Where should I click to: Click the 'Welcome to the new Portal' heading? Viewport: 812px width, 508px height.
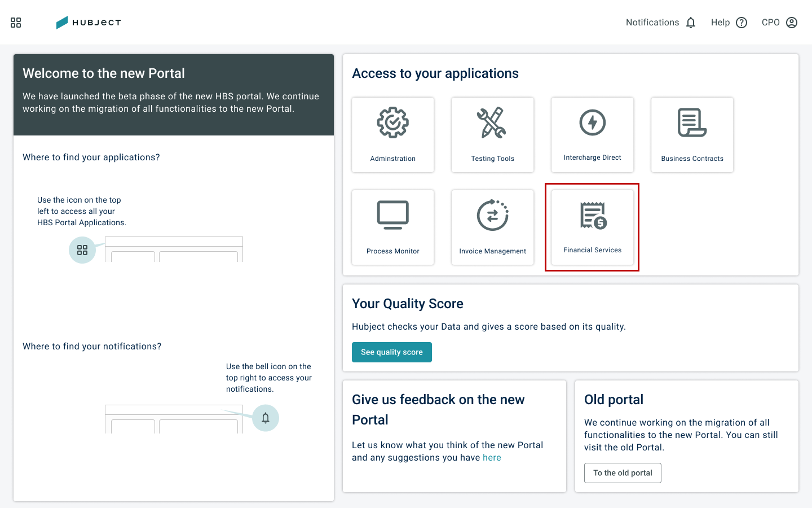point(104,73)
